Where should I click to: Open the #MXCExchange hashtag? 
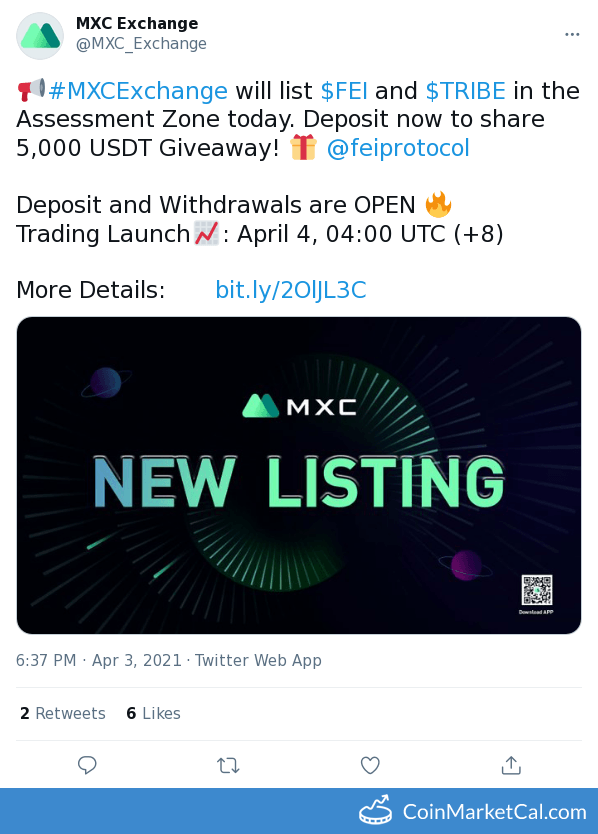pos(138,91)
